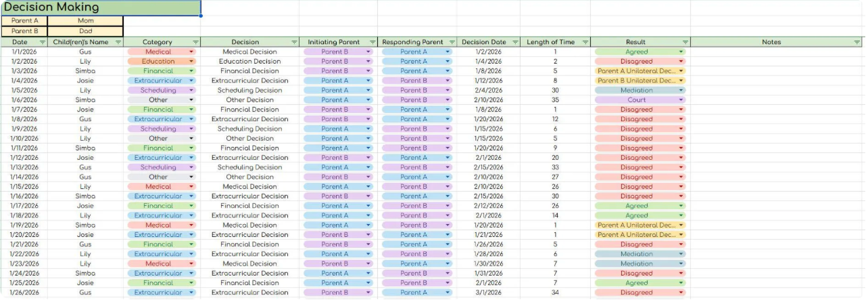Select the child name 'Gus' in the 1/8/2026 row

(x=86, y=119)
